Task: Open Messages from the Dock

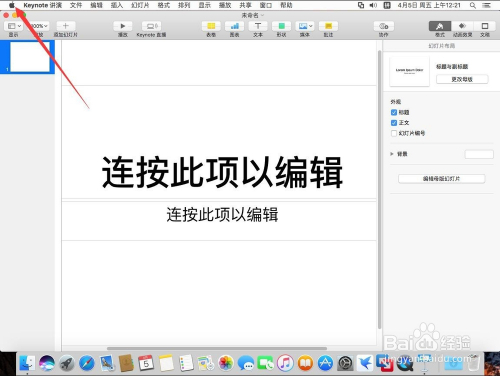Action: pyautogui.click(x=246, y=363)
